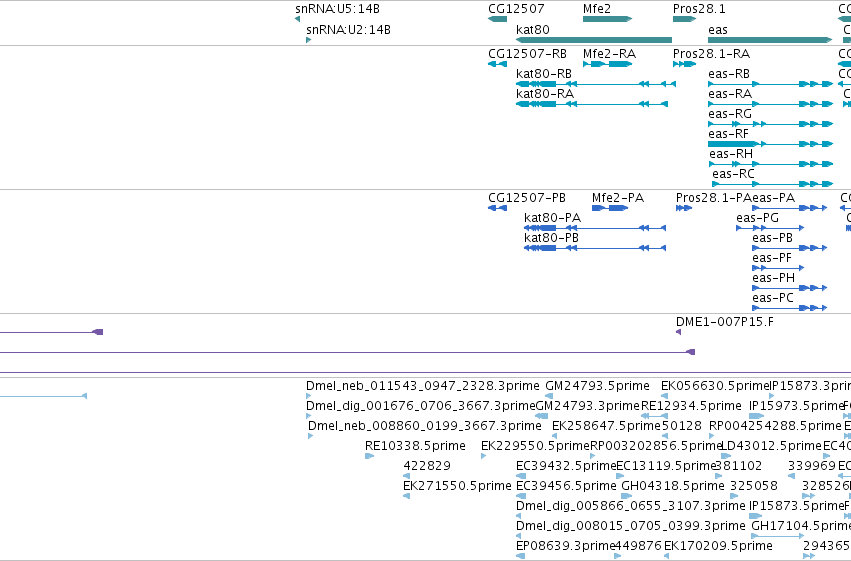Select the eas-PH protein label
This screenshot has width=851, height=561.
pos(773,278)
